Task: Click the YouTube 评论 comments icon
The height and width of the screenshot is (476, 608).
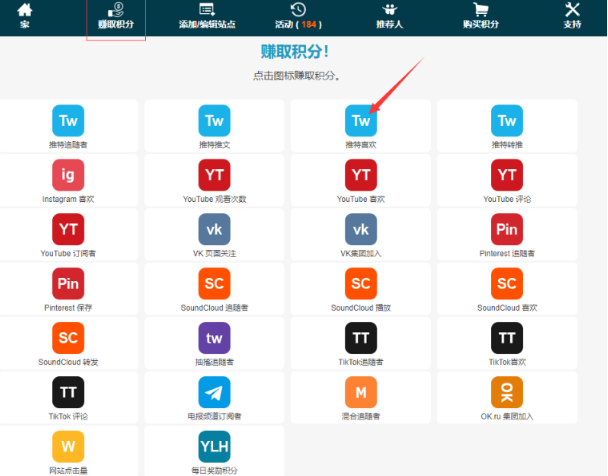Action: click(x=507, y=176)
